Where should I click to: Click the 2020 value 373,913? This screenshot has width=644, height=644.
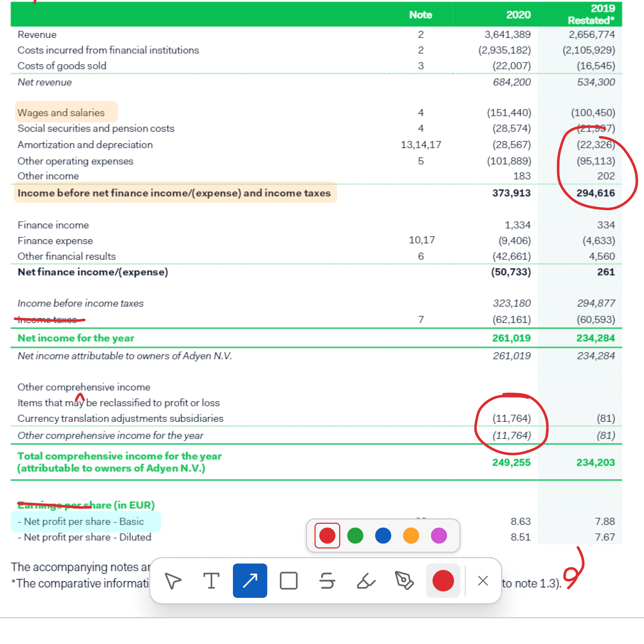pos(512,193)
